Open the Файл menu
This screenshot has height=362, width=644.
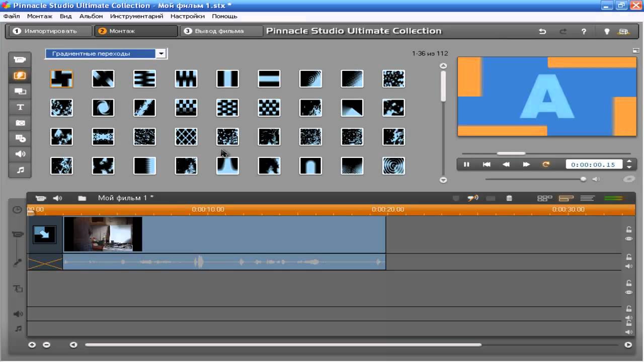tap(11, 16)
